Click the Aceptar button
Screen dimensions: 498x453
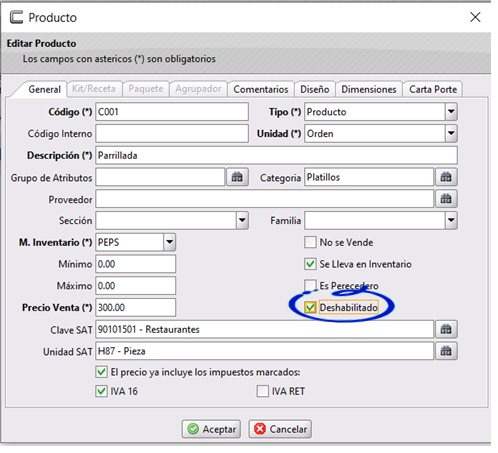pyautogui.click(x=211, y=429)
